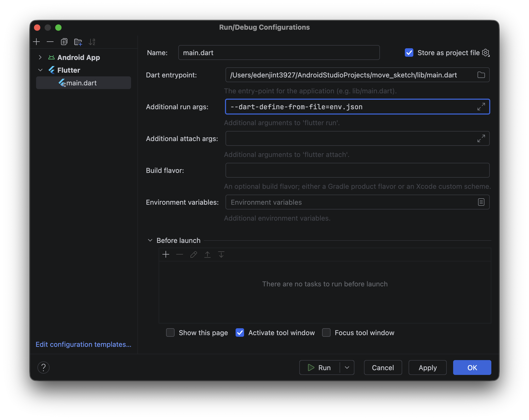Expand the Android App tree node
Screen dimensions: 529x420
[x=40, y=57]
